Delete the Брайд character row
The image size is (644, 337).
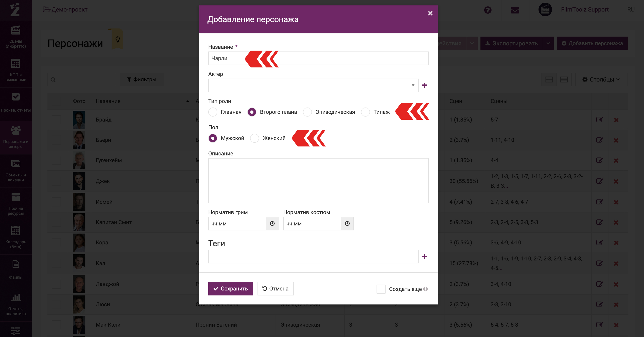coord(616,120)
